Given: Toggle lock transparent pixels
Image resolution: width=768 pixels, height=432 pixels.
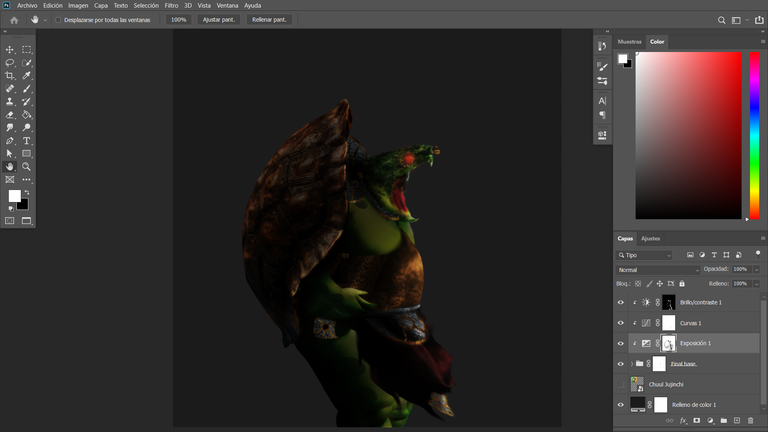Looking at the screenshot, I should 638,284.
